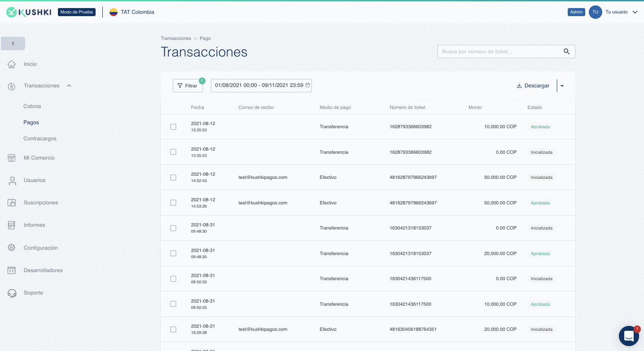This screenshot has height=351, width=644.
Task: Tick checkbox for 20,000.00 COP Aprobada transaction
Action: pos(173,253)
